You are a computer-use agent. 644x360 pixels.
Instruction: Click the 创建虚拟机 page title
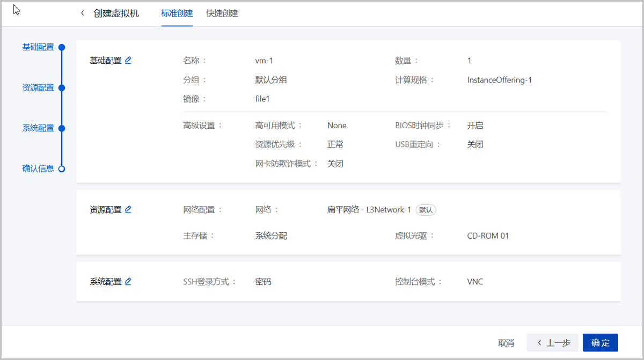pos(116,13)
